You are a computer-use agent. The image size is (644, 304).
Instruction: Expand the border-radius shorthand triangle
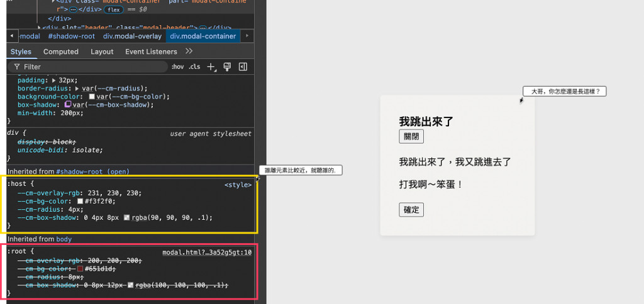(77, 89)
